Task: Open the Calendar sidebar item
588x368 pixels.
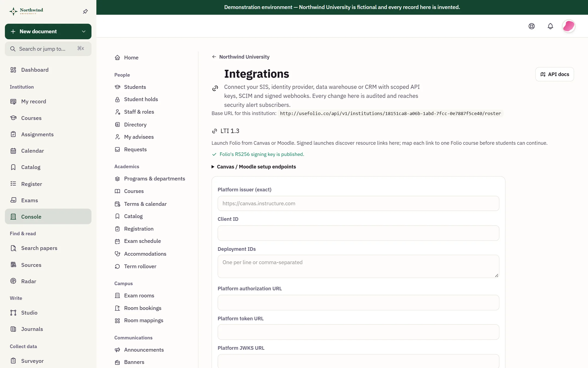Action: pyautogui.click(x=48, y=151)
